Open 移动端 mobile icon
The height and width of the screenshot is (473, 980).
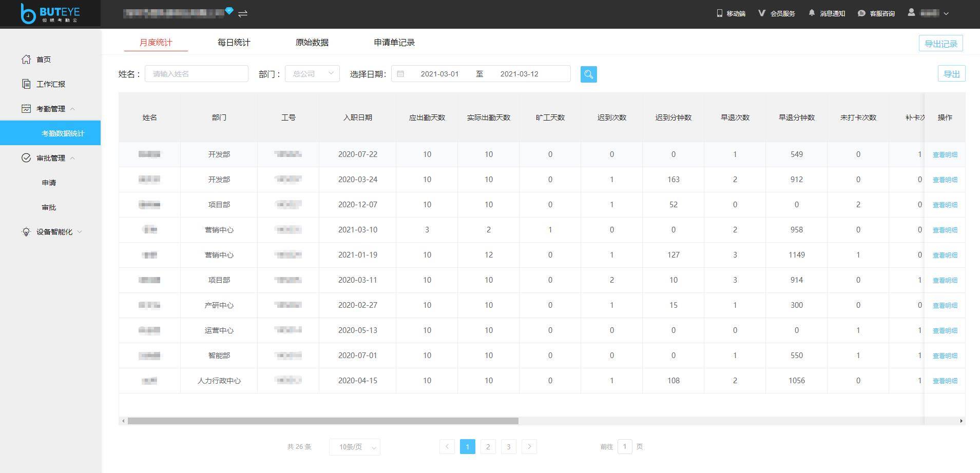719,13
